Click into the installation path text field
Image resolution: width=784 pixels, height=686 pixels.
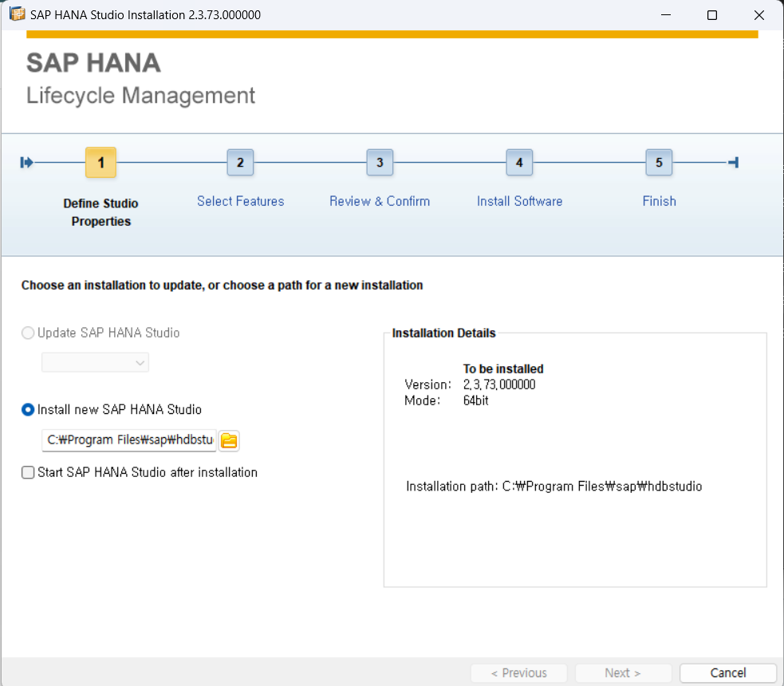129,440
